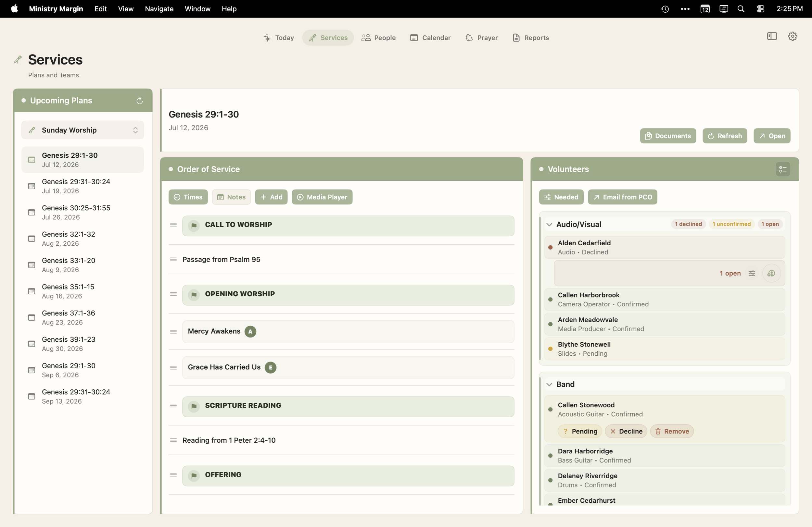Select the Genesis 29:31-30:24 Jul 19 plan
This screenshot has height=527, width=812.
tap(82, 186)
